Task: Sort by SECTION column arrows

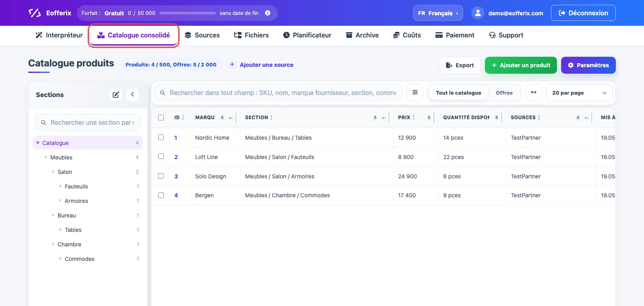Action: click(271, 118)
